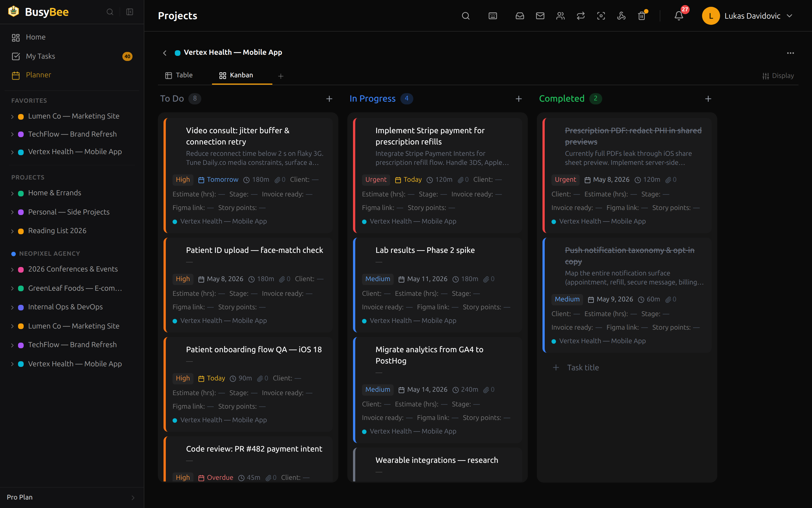Open the inbox tray icon
This screenshot has height=508, width=812.
click(520, 16)
